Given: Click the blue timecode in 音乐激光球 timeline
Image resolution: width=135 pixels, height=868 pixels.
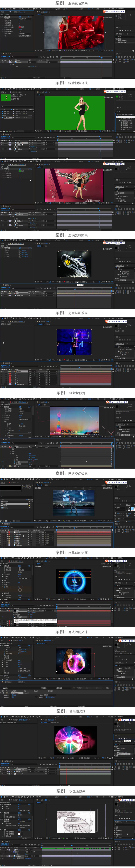Looking at the screenshot, I should (x=5, y=764).
